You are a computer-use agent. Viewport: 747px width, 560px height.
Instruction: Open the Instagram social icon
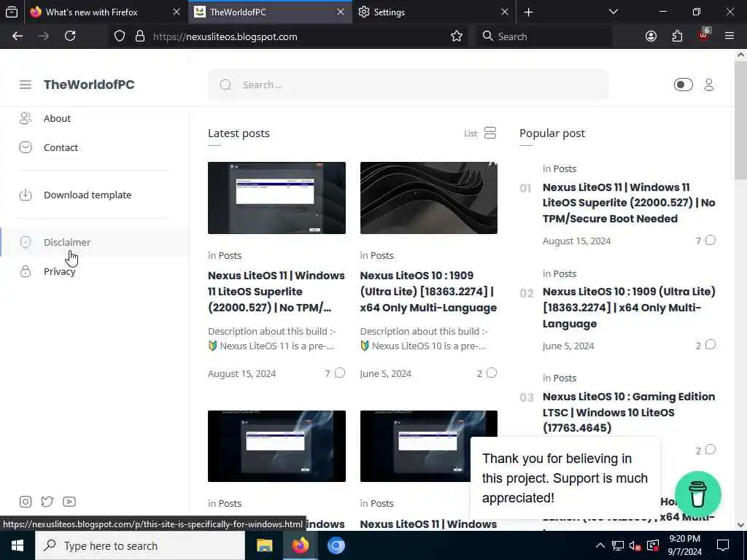[26, 502]
